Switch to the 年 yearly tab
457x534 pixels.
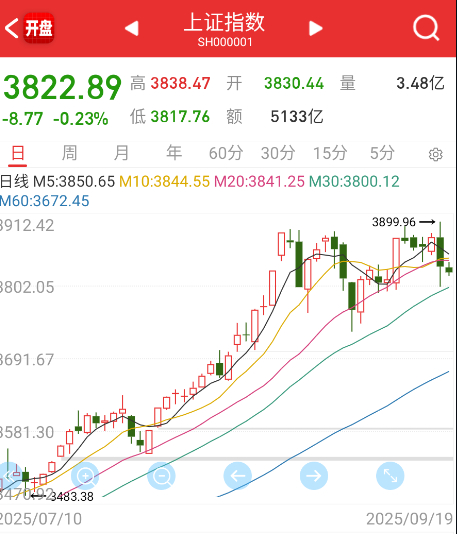coord(174,153)
